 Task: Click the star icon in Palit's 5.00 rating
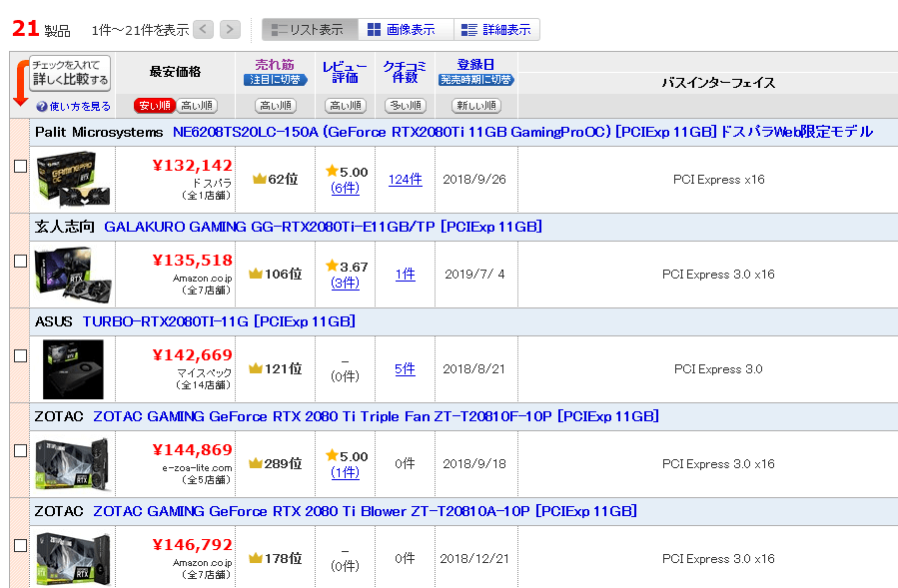332,171
